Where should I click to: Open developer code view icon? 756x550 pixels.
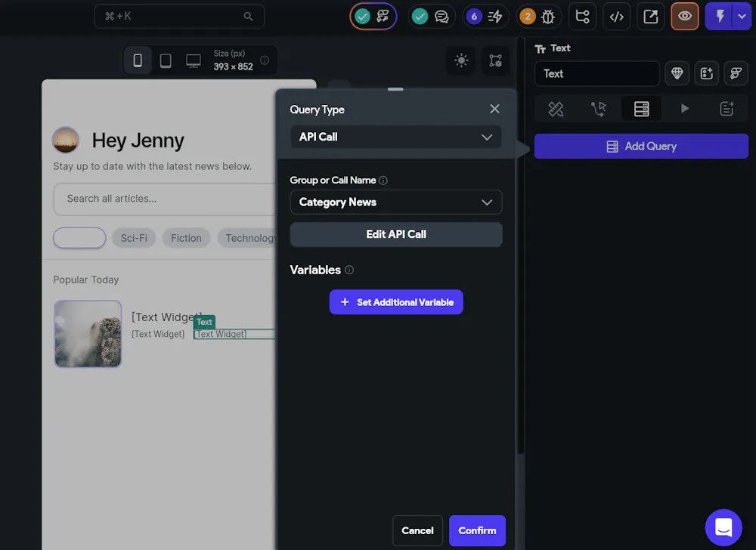(616, 17)
